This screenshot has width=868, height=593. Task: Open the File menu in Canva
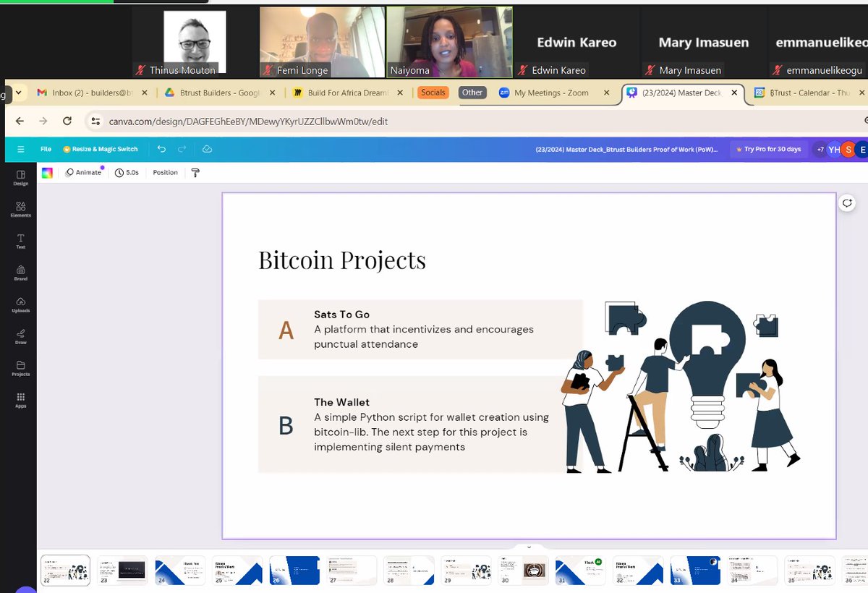pyautogui.click(x=46, y=149)
